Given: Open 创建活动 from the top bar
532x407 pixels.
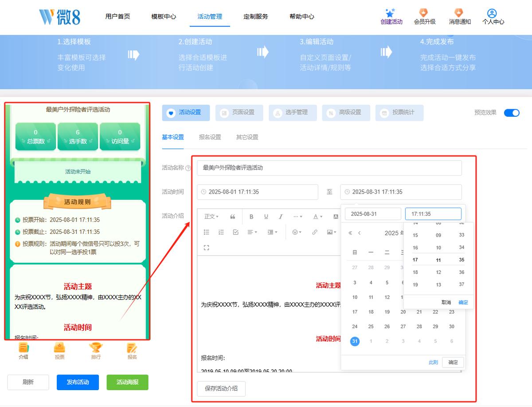Looking at the screenshot, I should point(391,16).
